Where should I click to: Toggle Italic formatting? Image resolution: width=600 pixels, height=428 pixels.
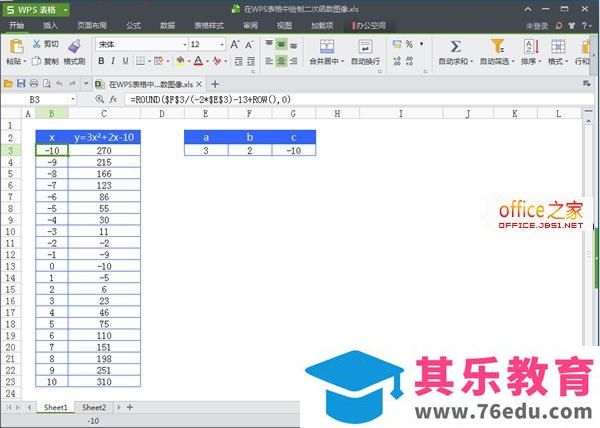pyautogui.click(x=113, y=61)
